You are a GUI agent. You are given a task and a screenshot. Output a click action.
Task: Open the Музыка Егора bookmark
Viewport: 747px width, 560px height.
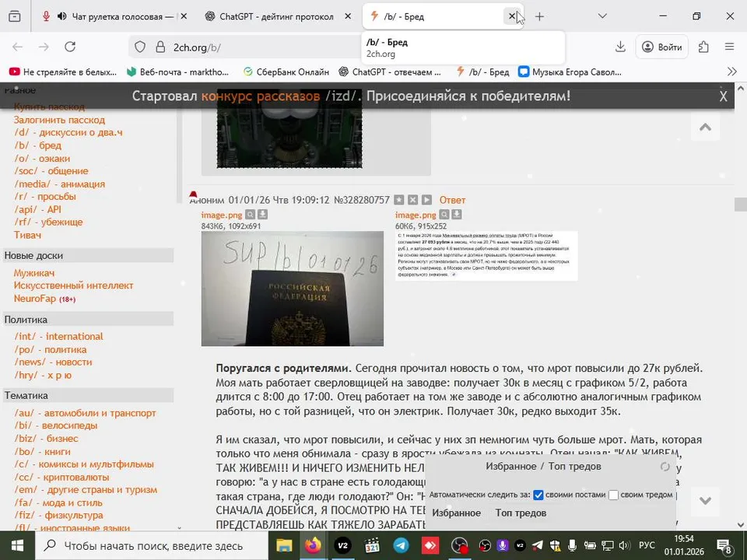pyautogui.click(x=570, y=72)
